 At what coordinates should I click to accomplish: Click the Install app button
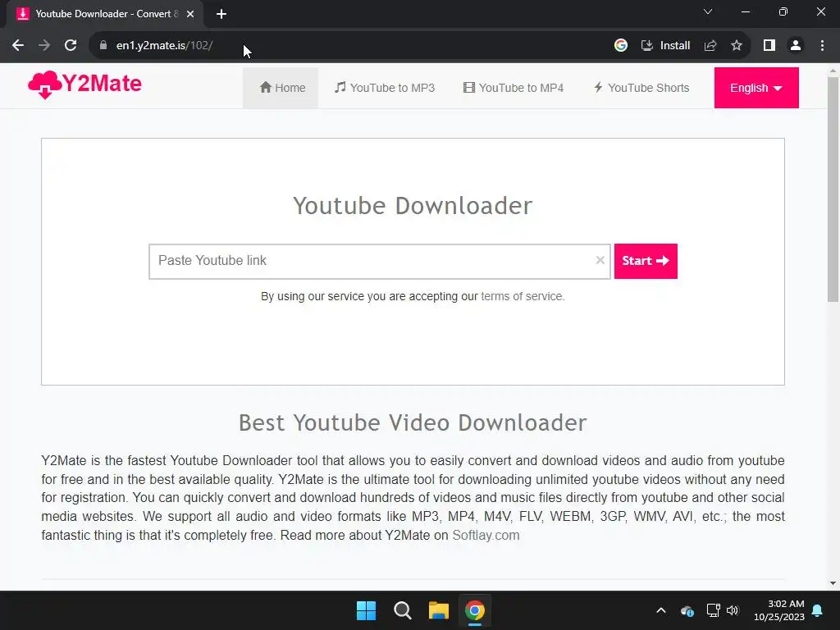(666, 46)
